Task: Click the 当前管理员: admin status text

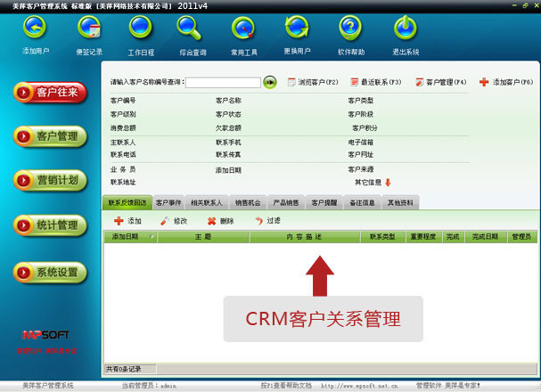Action: [149, 386]
